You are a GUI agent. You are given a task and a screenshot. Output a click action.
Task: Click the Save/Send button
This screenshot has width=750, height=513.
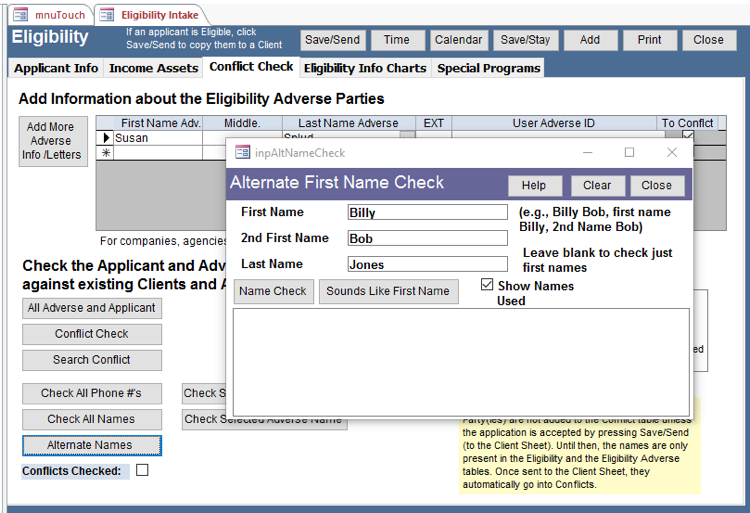(x=332, y=40)
